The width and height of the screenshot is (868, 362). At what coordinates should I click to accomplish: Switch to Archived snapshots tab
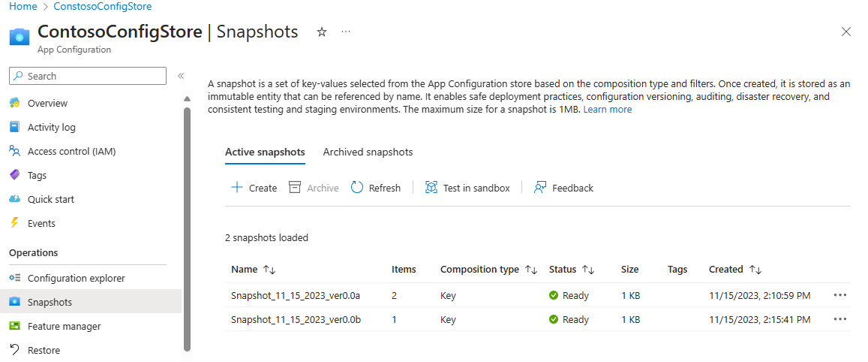point(368,152)
